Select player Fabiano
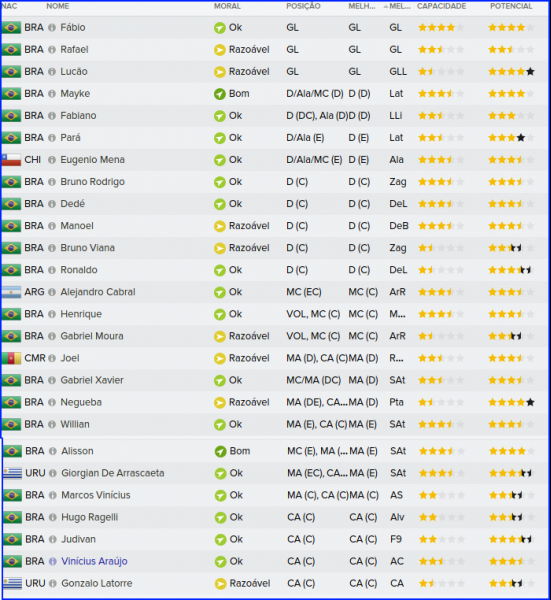This screenshot has height=600, width=551. click(78, 116)
